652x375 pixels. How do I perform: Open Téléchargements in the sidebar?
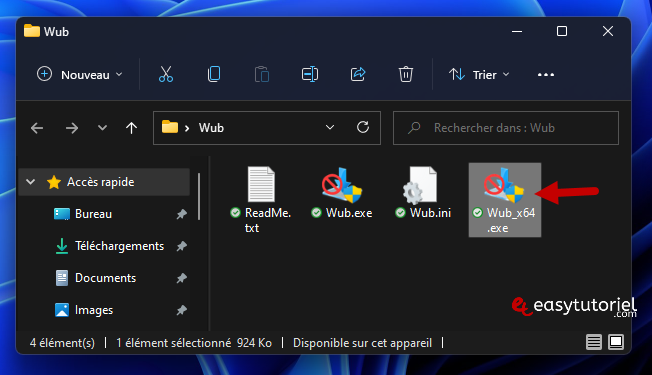pos(119,246)
